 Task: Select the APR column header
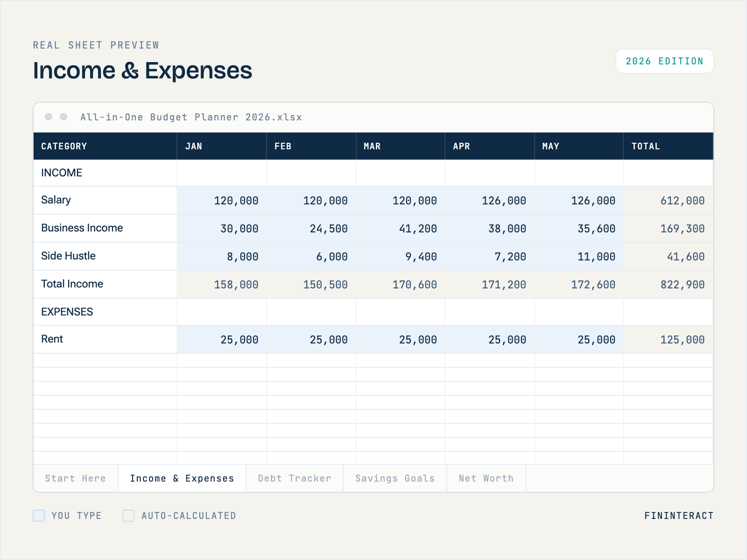coord(490,146)
